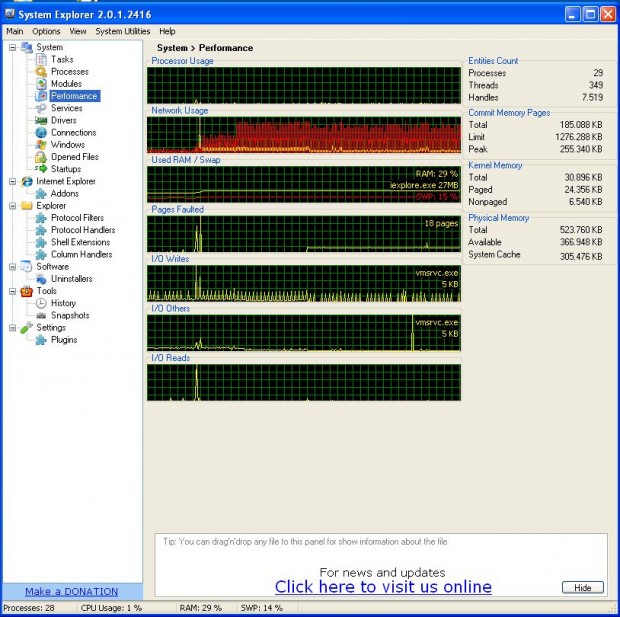This screenshot has width=620, height=617.
Task: Select the Connections tree label
Action: [x=74, y=132]
